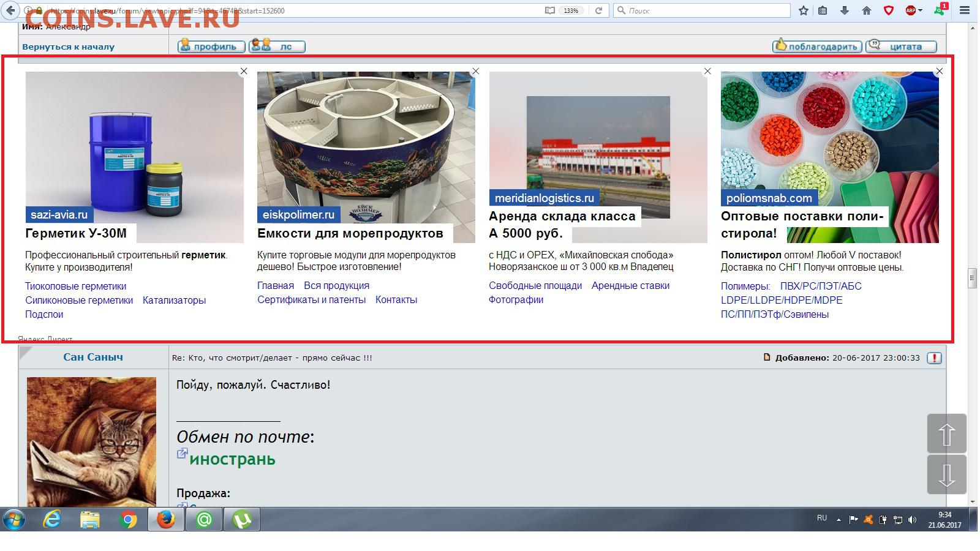Open the Firefox hamburger menu

pyautogui.click(x=964, y=10)
